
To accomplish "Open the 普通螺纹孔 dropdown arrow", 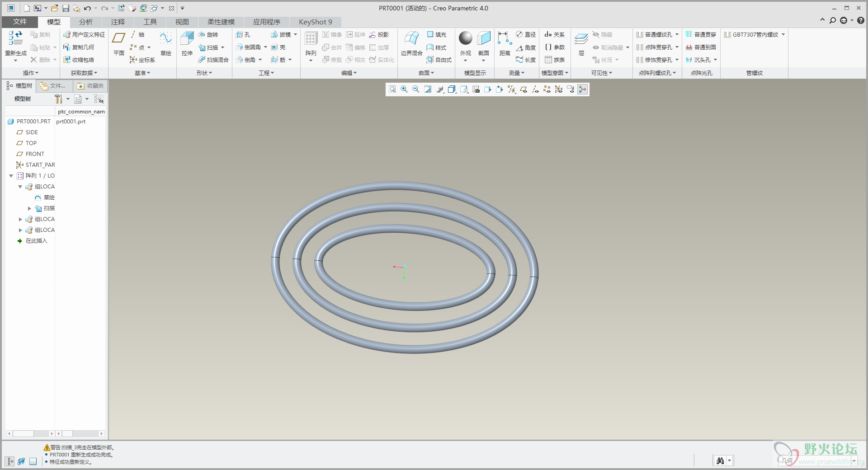I will click(x=677, y=34).
